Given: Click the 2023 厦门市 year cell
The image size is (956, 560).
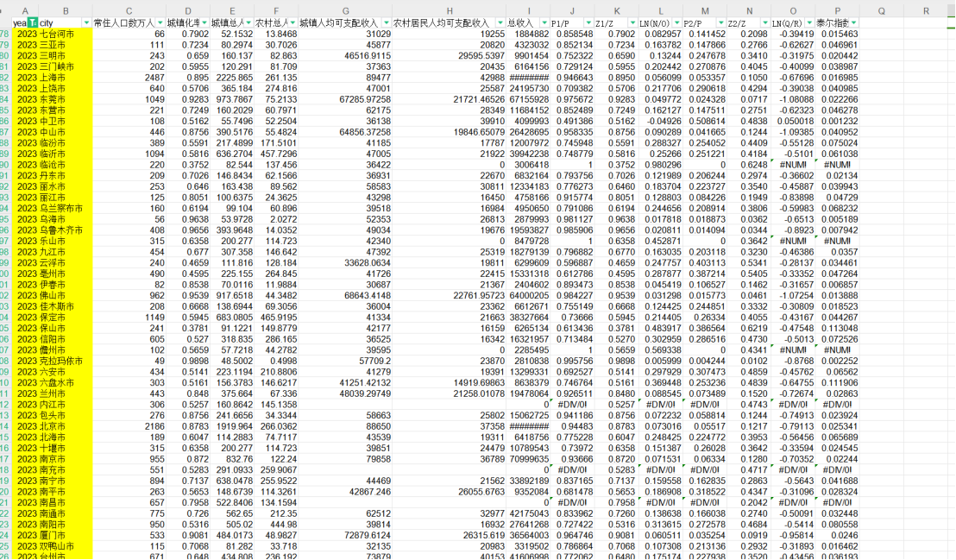Looking at the screenshot, I should point(26,535).
